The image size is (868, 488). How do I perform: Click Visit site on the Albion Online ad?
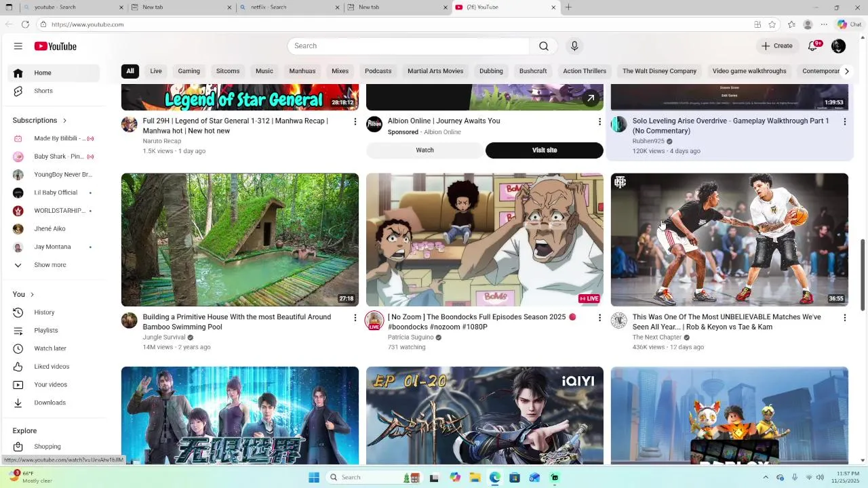[545, 150]
